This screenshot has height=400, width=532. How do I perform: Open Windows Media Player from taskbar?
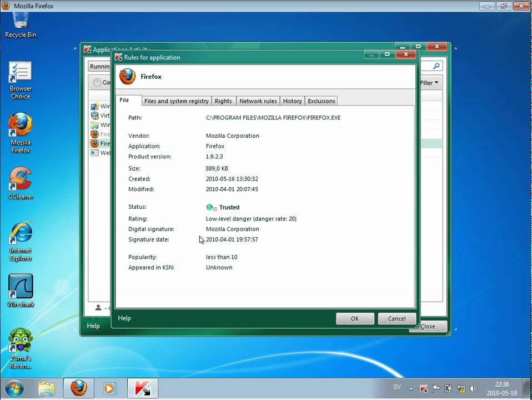pos(109,388)
